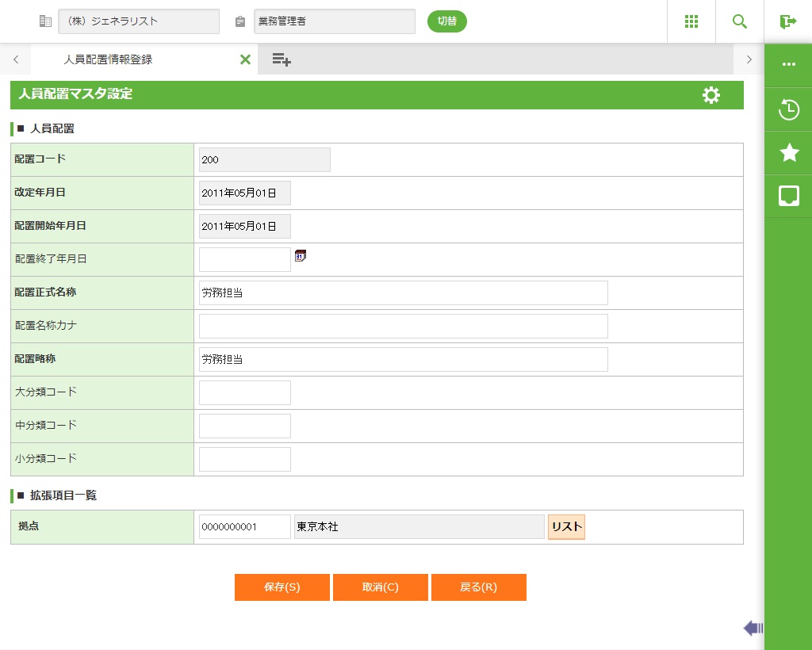The width and height of the screenshot is (812, 650).
Task: Click the search magnifier icon
Action: [x=739, y=21]
